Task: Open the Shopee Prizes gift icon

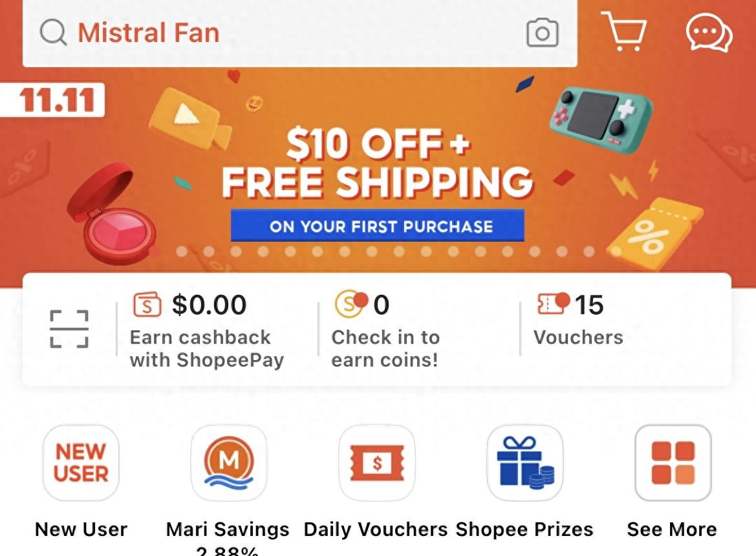Action: click(x=525, y=462)
